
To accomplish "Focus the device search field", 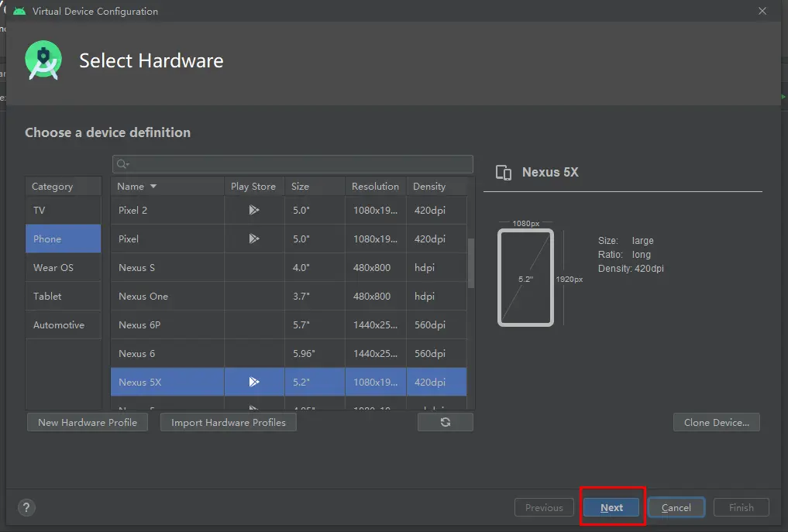I will [292, 164].
